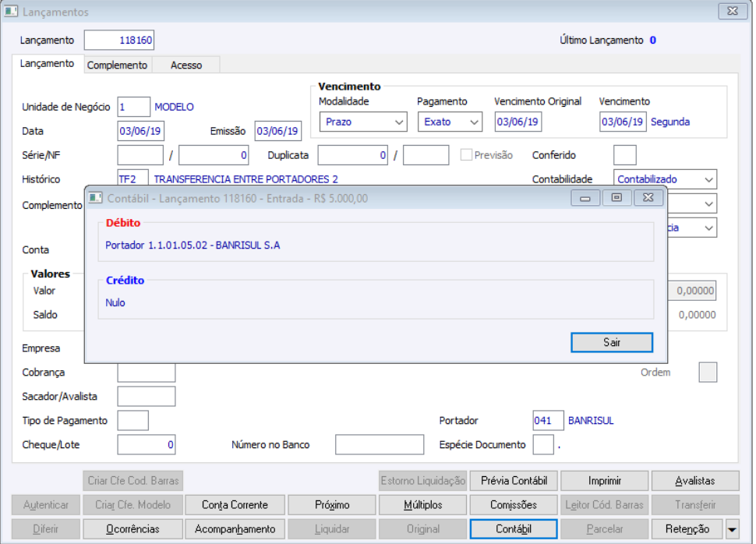The width and height of the screenshot is (756, 544).
Task: Click the Prévia Contábil button
Action: click(x=514, y=481)
